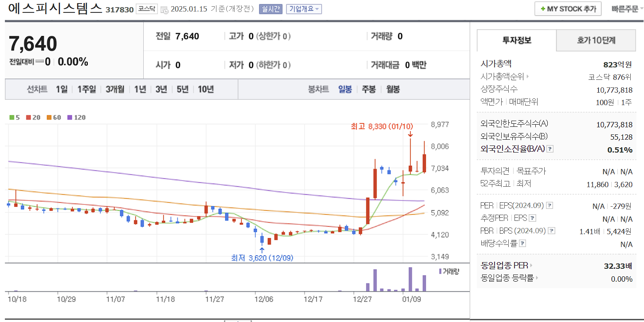Click the plus icon on MY STOCK 추가
644x322 pixels.
click(542, 8)
